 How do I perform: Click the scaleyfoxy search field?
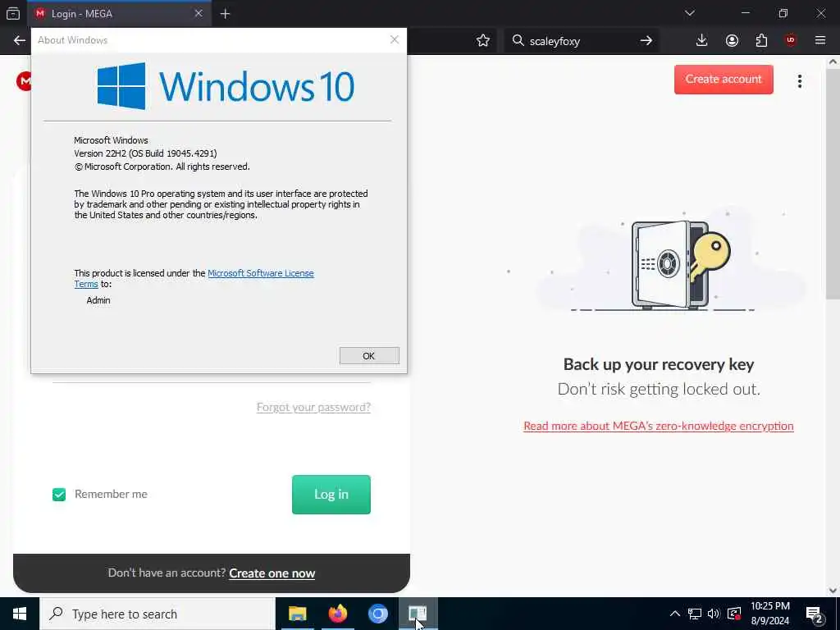[582, 41]
